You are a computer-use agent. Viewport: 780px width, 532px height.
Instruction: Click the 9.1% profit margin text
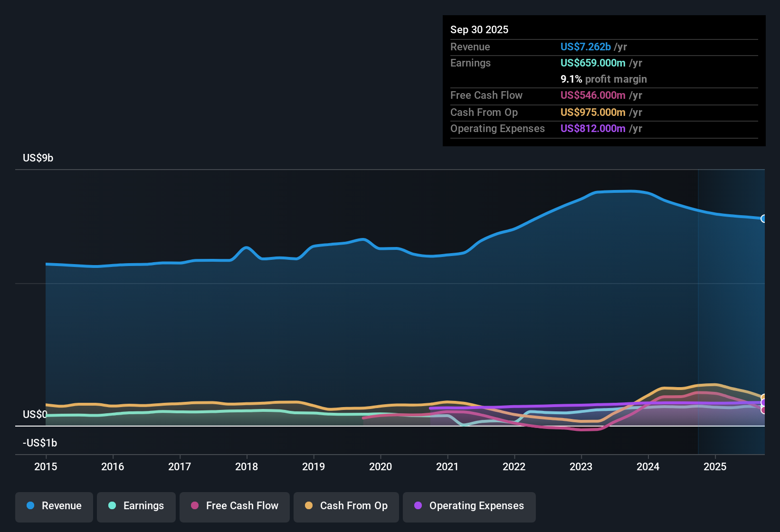pos(603,79)
